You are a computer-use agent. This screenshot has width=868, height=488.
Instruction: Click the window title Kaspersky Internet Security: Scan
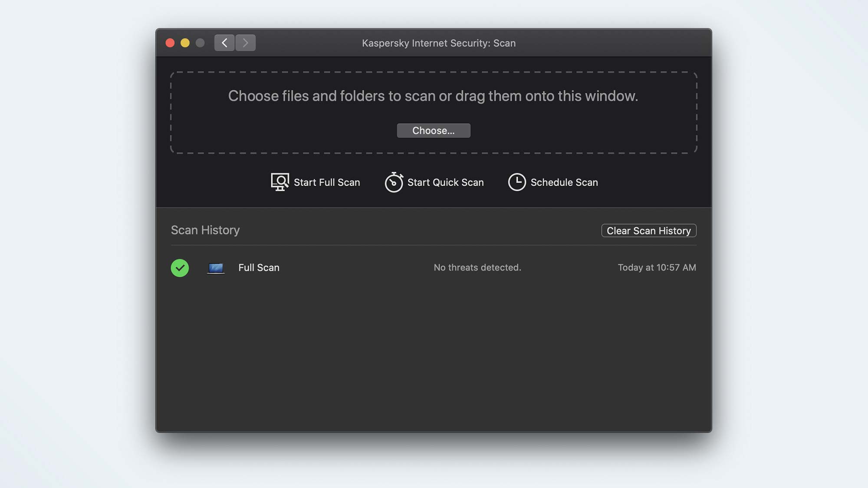tap(439, 43)
